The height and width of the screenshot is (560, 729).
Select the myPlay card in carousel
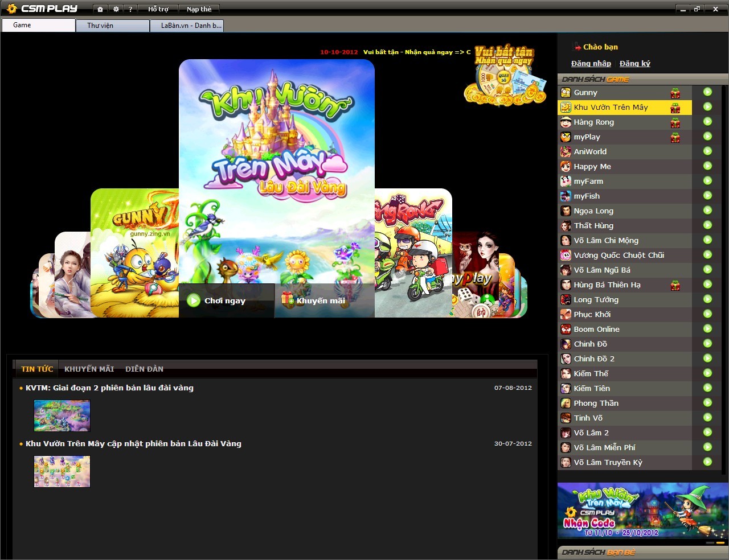point(475,274)
